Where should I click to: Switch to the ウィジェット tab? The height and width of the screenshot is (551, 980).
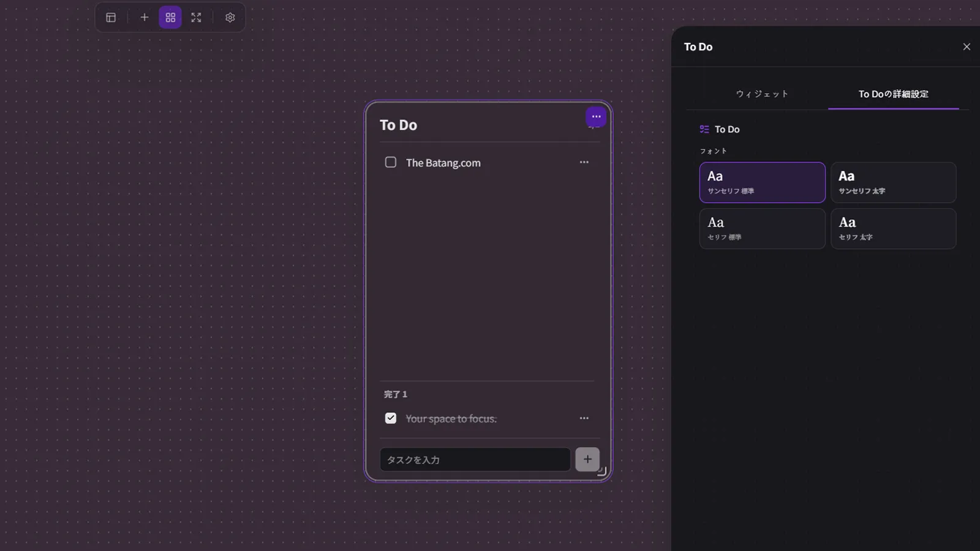[x=762, y=94]
